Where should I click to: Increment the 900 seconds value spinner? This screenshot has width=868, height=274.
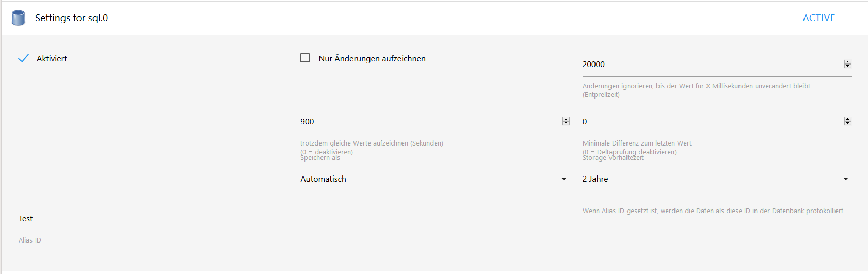[566, 119]
